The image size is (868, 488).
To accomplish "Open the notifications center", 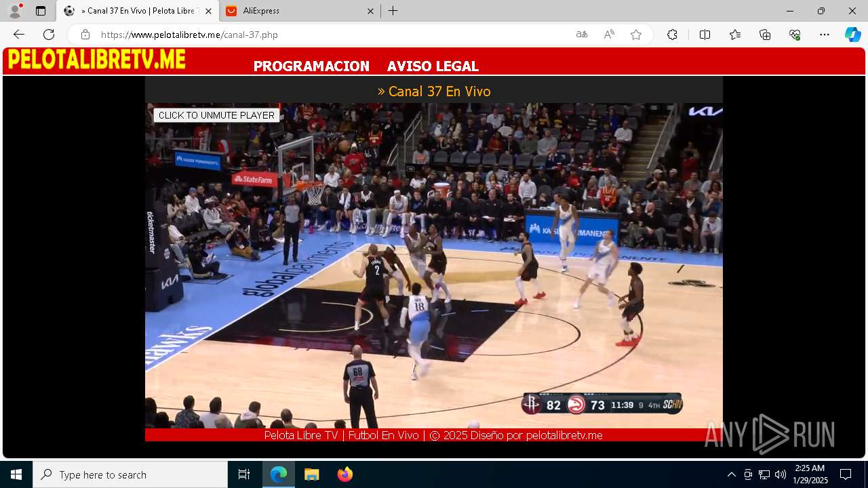I will [846, 474].
